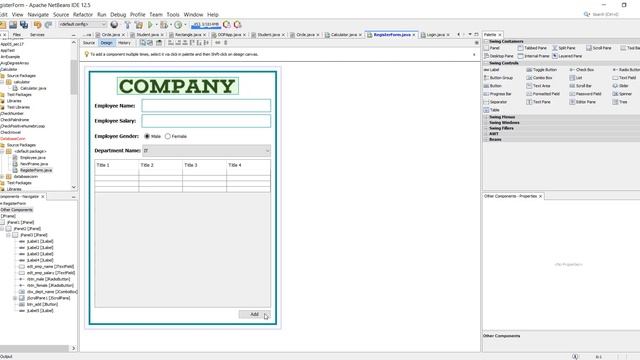The width and height of the screenshot is (640, 360).
Task: Select Button Group in the Palette
Action: coord(498,78)
